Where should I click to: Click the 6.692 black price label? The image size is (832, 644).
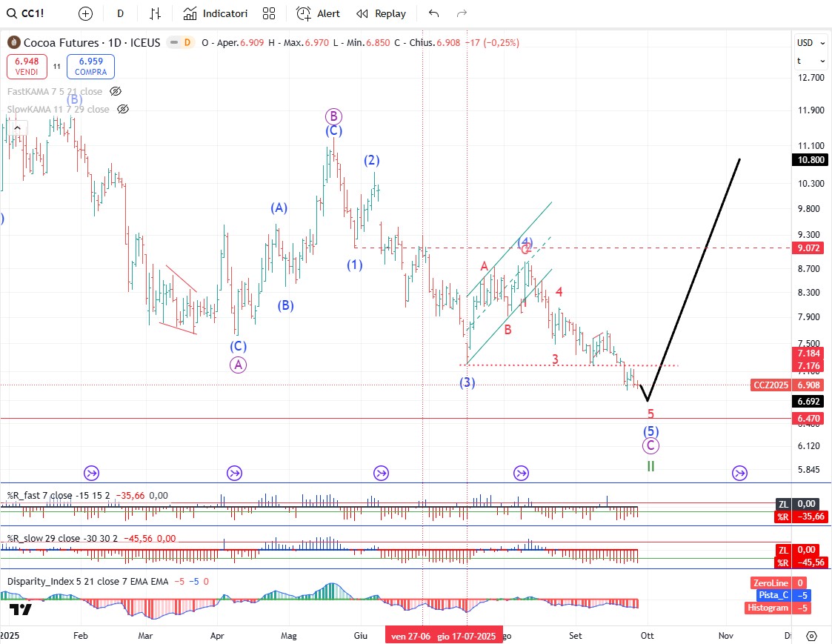[x=808, y=402]
